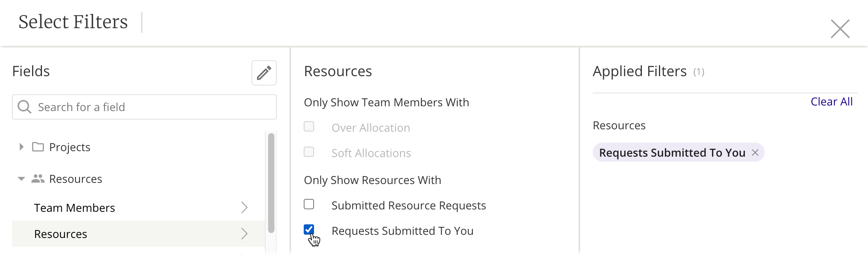Uncheck Requests Submitted To You checkbox
This screenshot has width=868, height=257.
[309, 230]
